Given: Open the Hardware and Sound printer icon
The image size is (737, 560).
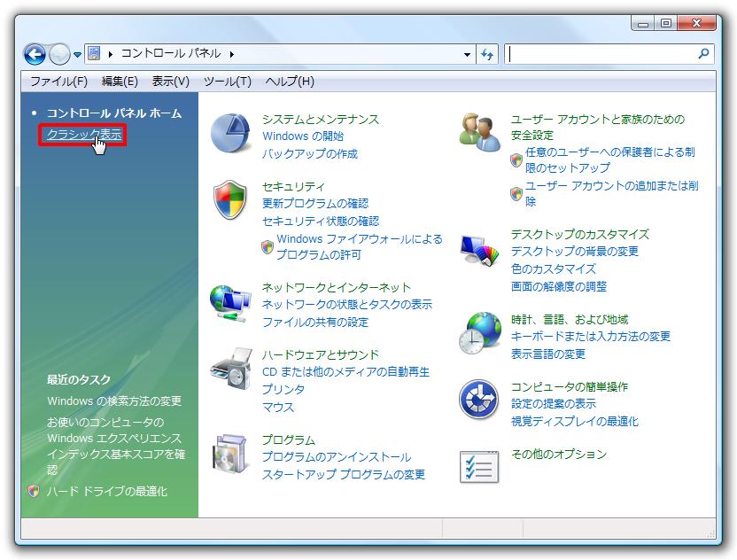Looking at the screenshot, I should click(x=230, y=369).
